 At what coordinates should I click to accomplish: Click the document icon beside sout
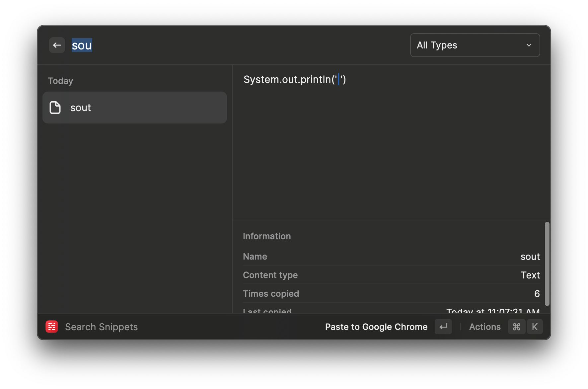(55, 108)
